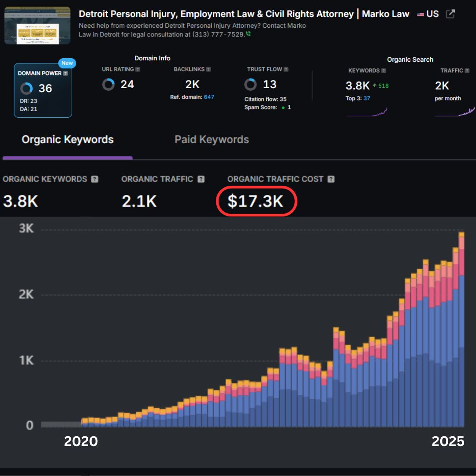Click the DR: 23 value
Screen dimensions: 476x476
click(x=29, y=101)
